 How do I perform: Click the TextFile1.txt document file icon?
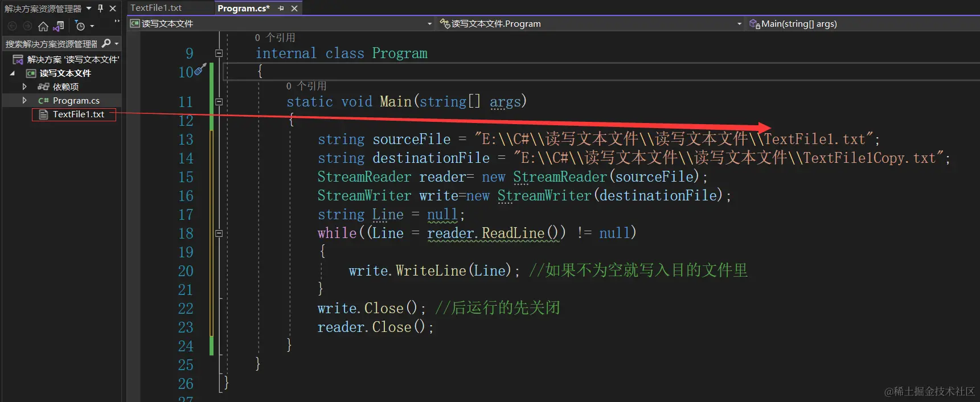(43, 114)
